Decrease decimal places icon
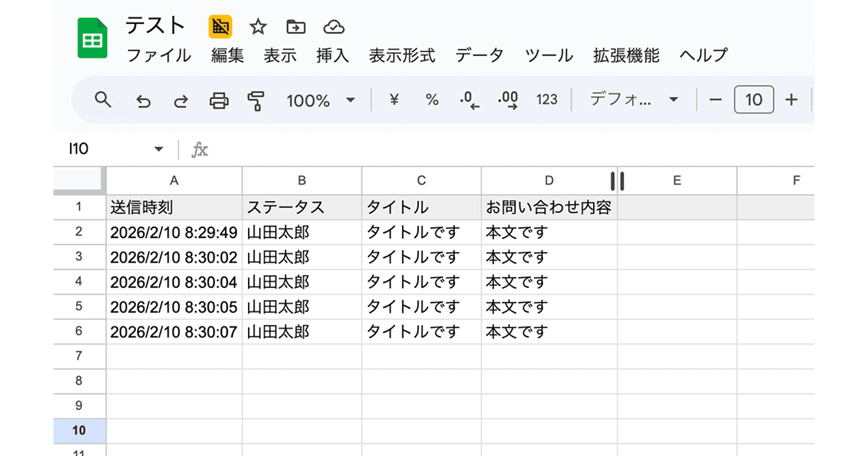Viewport: 868px width, 456px height. pyautogui.click(x=470, y=101)
